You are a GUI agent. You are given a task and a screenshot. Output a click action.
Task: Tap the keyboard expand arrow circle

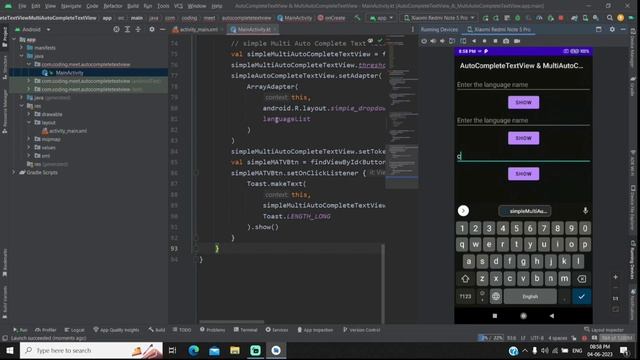click(463, 211)
